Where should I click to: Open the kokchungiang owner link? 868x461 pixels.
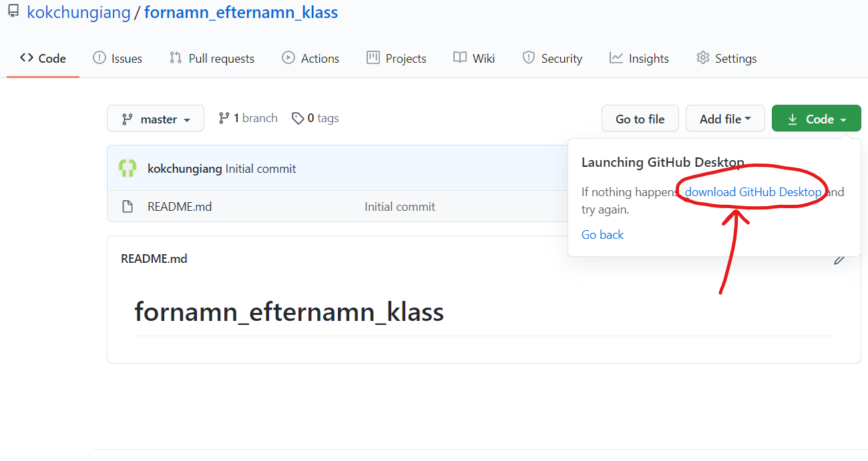click(x=79, y=12)
